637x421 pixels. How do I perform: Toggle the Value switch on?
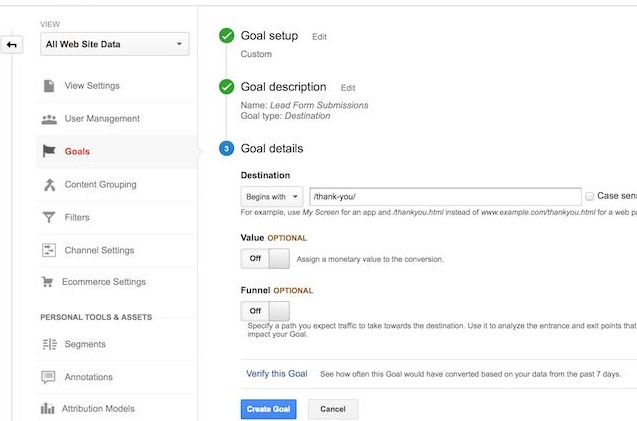pyautogui.click(x=265, y=259)
